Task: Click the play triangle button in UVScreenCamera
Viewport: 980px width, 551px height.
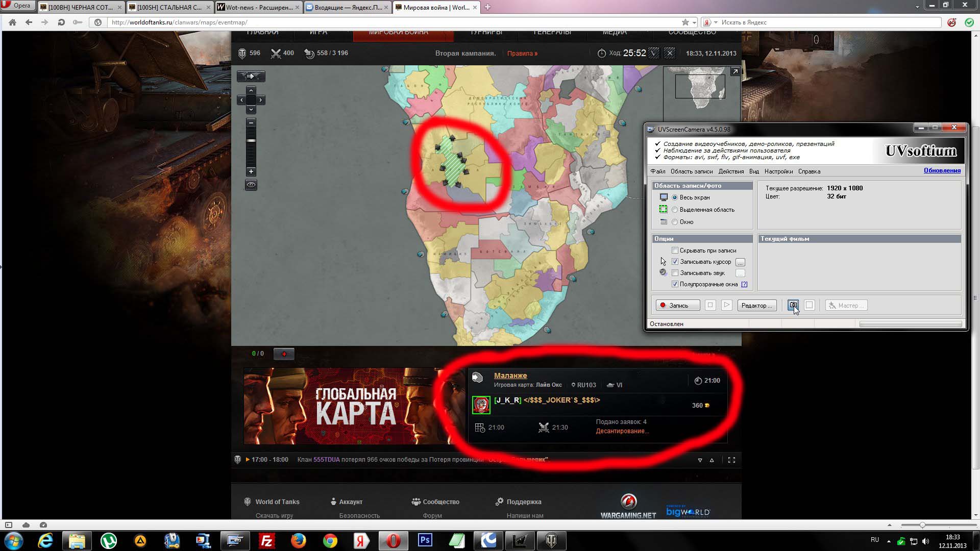Action: tap(726, 305)
